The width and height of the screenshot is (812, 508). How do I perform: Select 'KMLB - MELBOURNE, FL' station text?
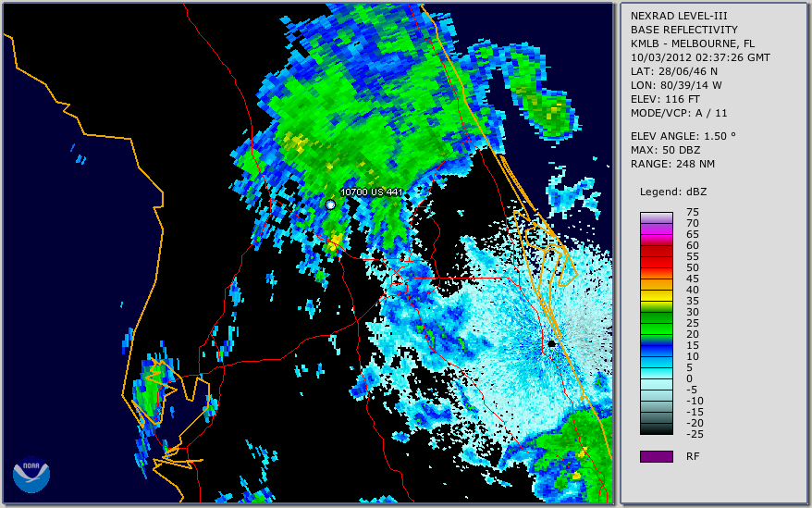click(693, 43)
